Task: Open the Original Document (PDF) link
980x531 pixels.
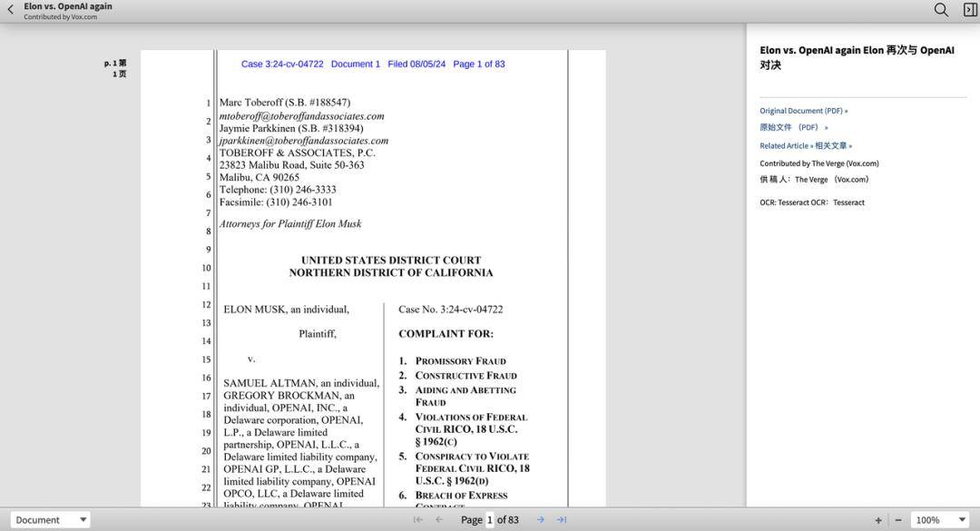Action: (x=803, y=111)
